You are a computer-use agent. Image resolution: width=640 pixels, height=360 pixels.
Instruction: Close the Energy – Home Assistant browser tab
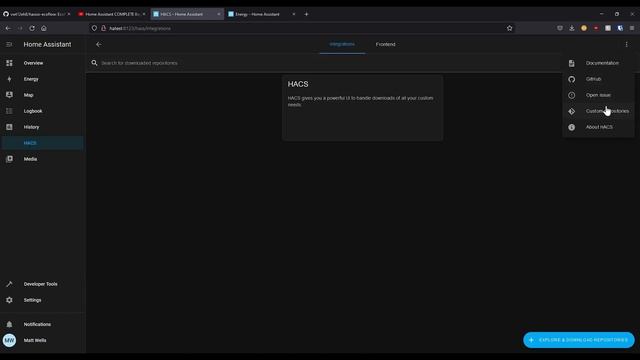click(293, 14)
